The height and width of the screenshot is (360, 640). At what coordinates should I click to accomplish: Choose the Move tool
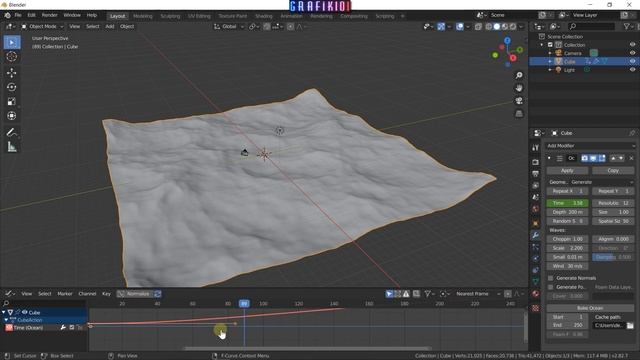(12, 73)
